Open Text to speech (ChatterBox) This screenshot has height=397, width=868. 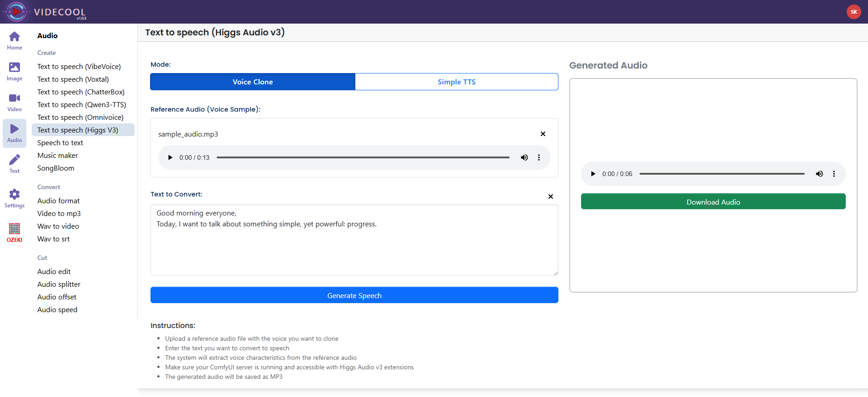[x=81, y=92]
